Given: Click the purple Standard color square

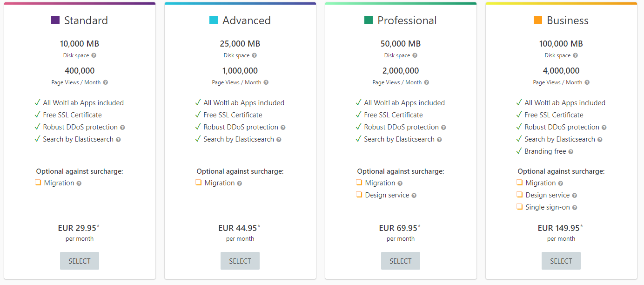Looking at the screenshot, I should click(55, 20).
